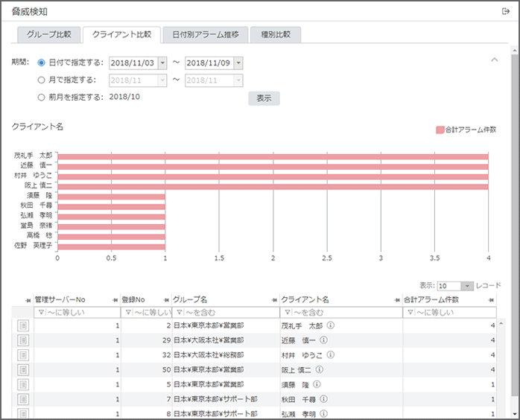Open end date 2018/11/09 dropdown
Image resolution: width=520 pixels, height=420 pixels.
(x=238, y=63)
